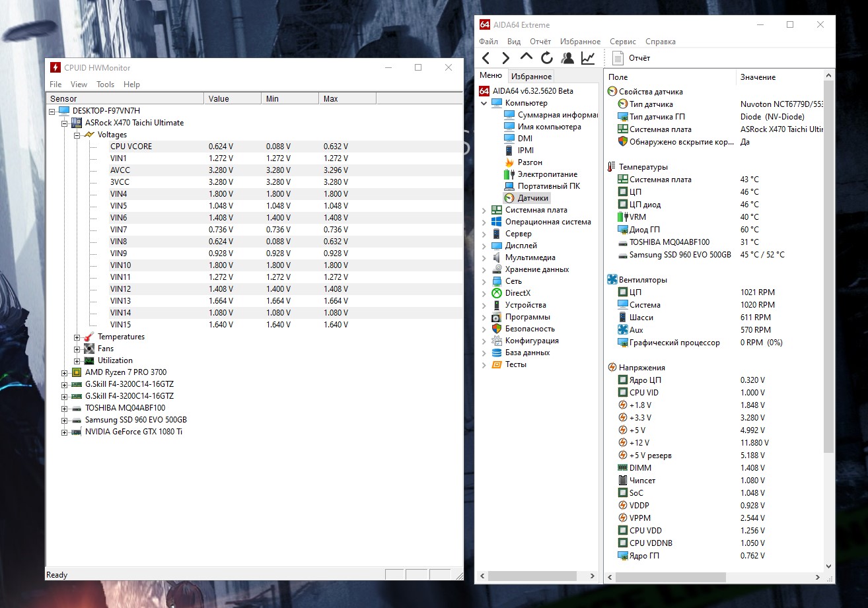
Task: Open the Файл menu in AIDA64
Action: (489, 42)
